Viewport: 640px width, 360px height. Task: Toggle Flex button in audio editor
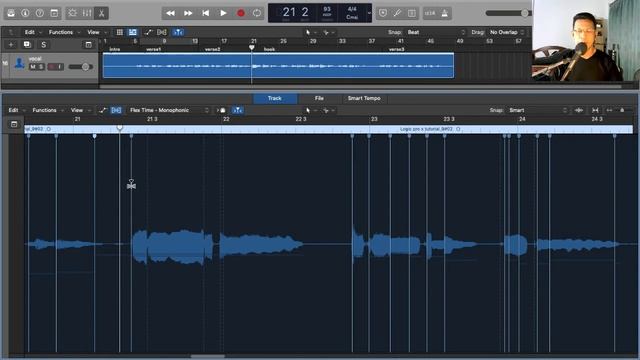116,110
